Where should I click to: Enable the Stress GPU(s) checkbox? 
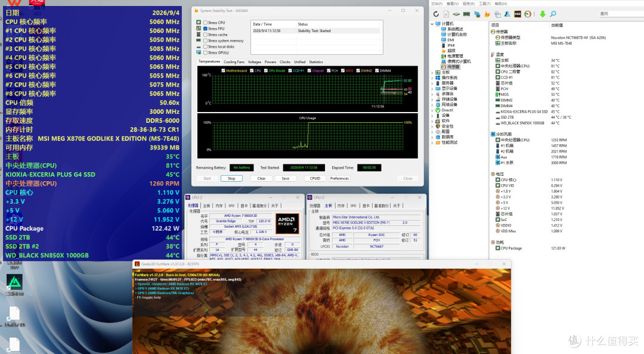point(205,52)
